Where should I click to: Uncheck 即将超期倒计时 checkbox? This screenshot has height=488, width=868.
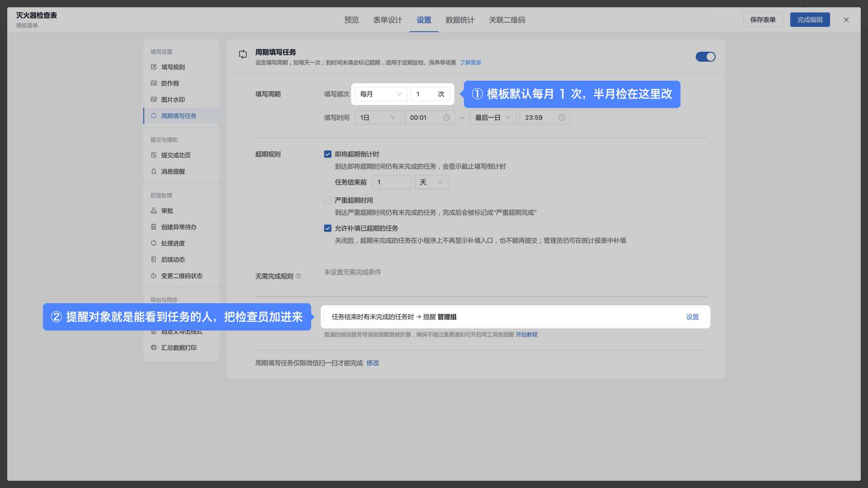[328, 154]
